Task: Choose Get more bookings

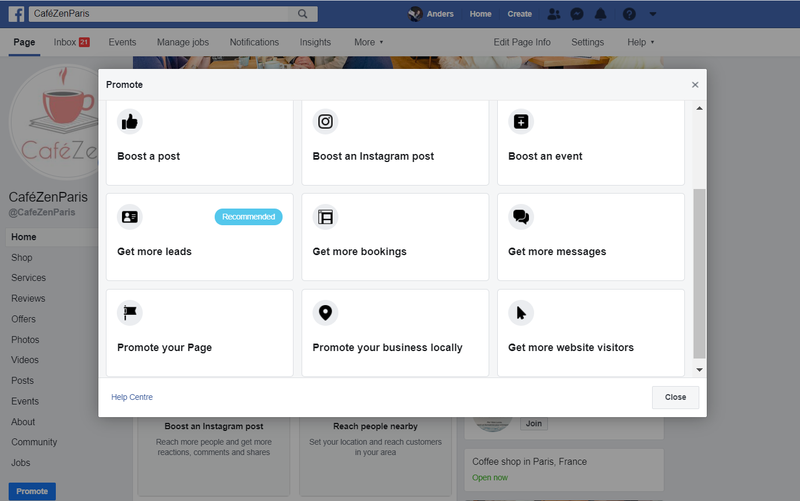Action: click(395, 237)
